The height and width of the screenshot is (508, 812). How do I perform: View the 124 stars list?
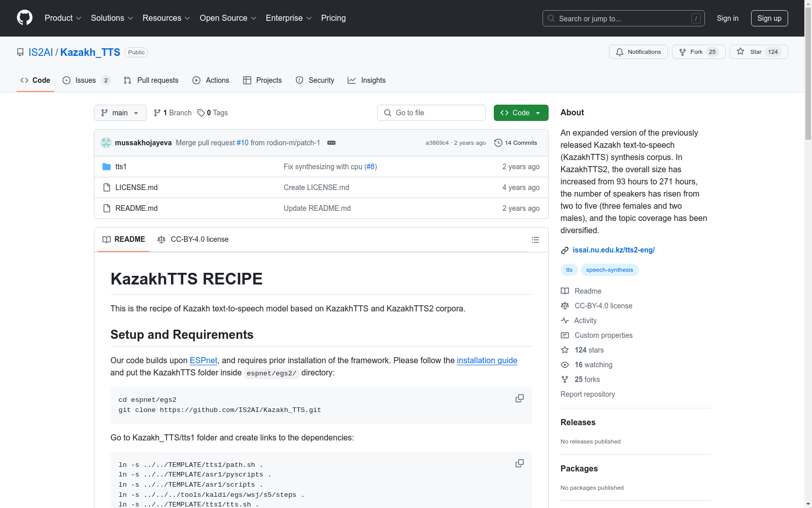[x=582, y=350]
